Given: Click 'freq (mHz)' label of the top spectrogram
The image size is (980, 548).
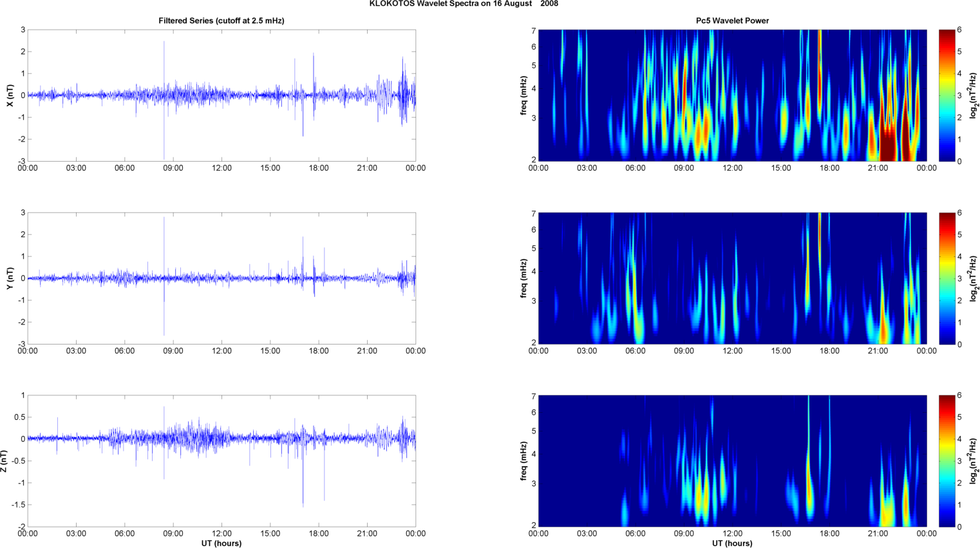Looking at the screenshot, I should (x=523, y=95).
